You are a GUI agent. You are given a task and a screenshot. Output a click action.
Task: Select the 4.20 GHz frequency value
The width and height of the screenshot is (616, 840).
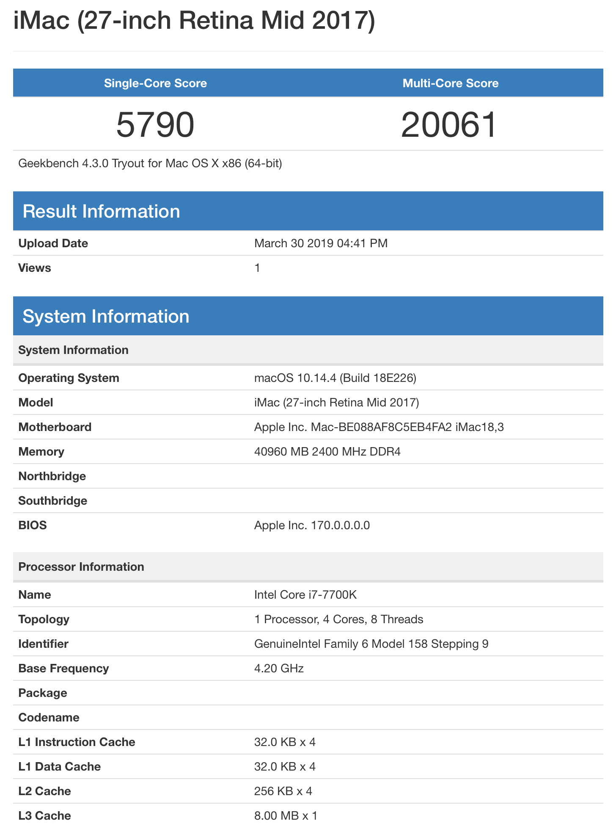(279, 669)
